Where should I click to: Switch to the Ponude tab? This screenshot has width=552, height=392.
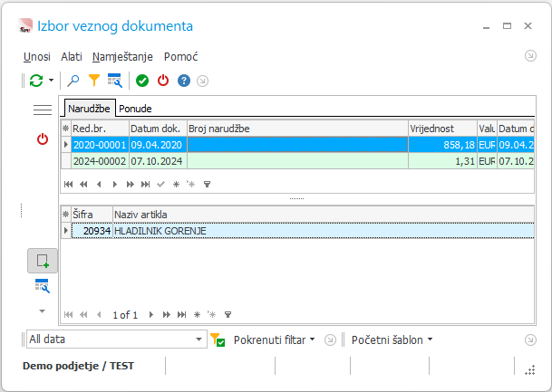pyautogui.click(x=135, y=109)
